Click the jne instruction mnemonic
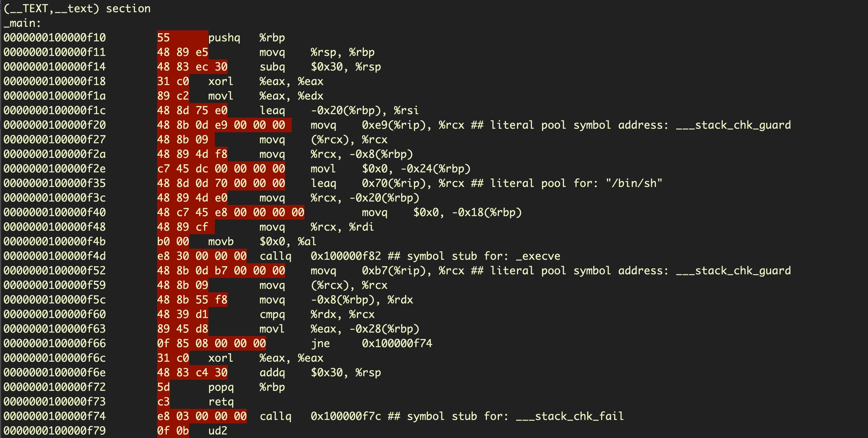 pos(320,343)
